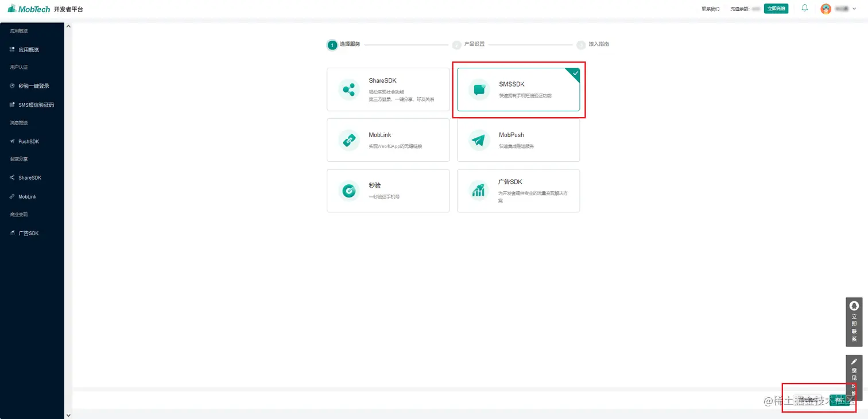Select the MobPush service card
This screenshot has height=419, width=868.
518,140
